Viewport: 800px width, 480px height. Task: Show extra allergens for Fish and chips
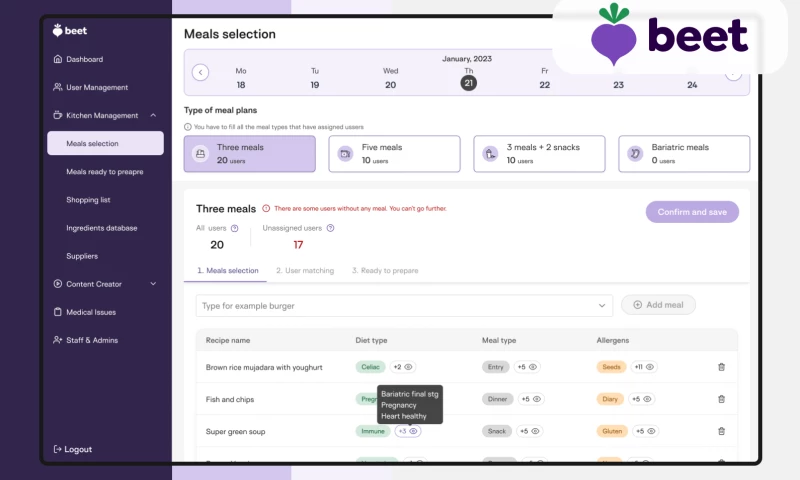coord(642,399)
